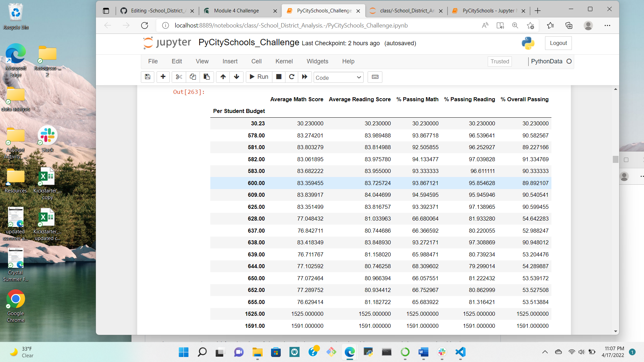The image size is (644, 362).
Task: Open Edge's more options menu
Action: point(608,25)
